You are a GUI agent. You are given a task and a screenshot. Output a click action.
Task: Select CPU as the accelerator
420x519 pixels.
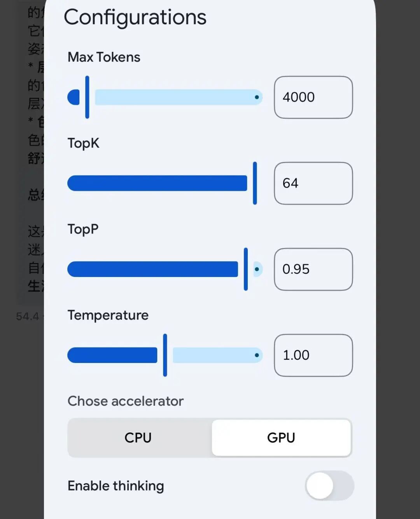tap(138, 438)
